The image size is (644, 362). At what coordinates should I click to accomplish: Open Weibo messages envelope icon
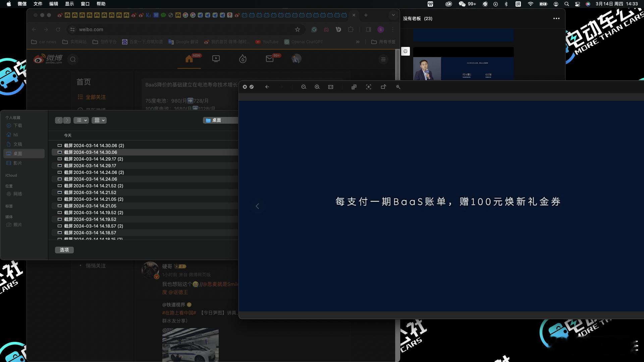coord(270,59)
